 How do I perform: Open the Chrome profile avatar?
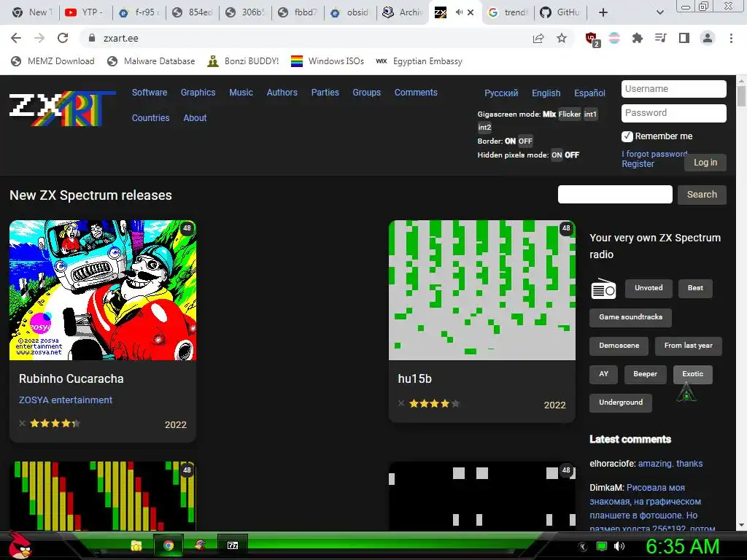[708, 38]
